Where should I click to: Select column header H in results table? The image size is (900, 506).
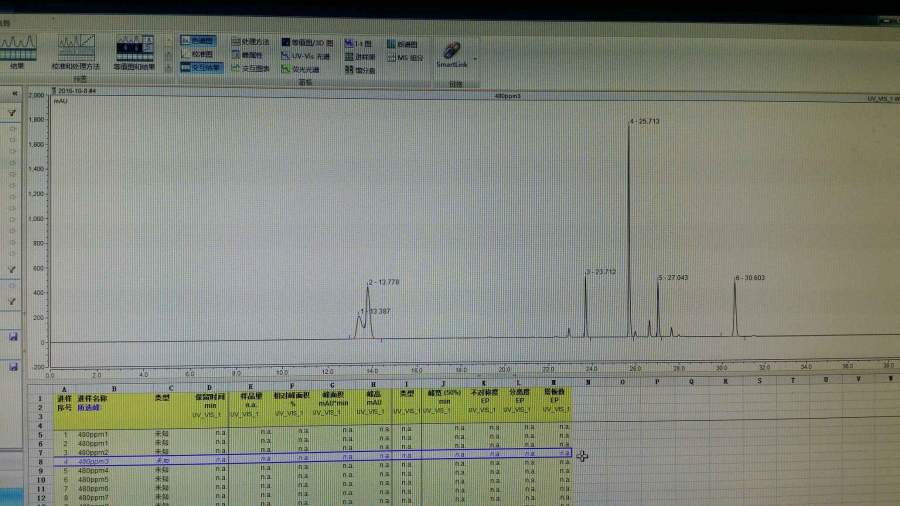(374, 385)
